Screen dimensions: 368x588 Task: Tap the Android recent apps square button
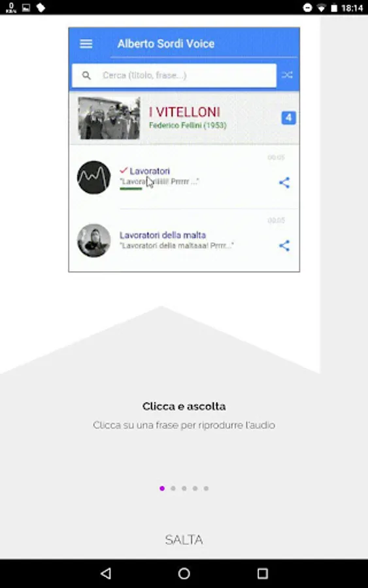click(263, 573)
